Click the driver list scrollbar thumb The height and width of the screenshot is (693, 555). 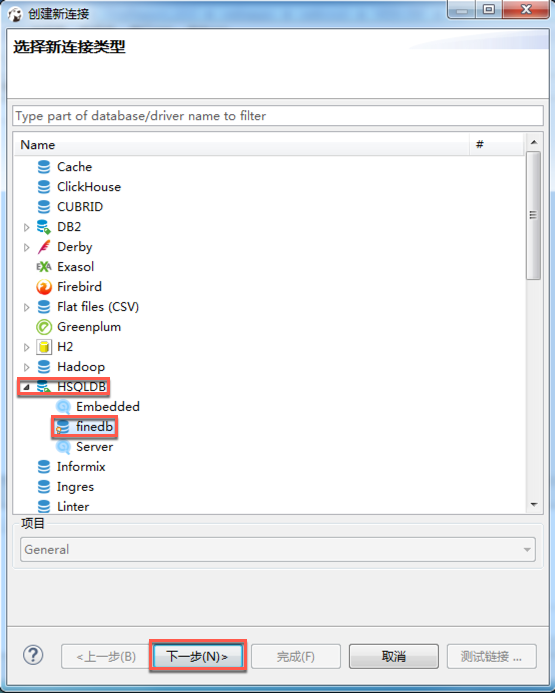coord(534,215)
